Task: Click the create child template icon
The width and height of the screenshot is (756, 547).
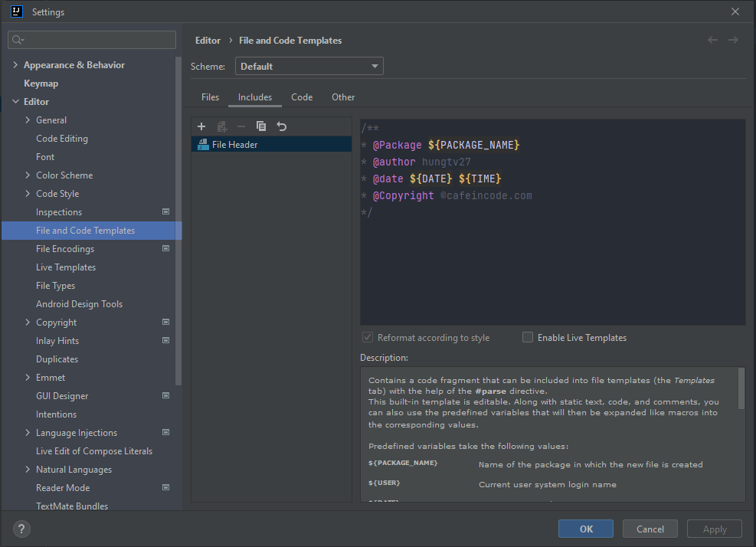Action: tap(221, 126)
